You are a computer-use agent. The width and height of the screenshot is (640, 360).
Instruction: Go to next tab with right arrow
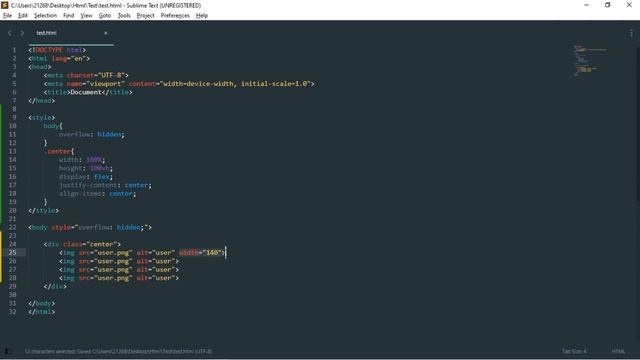(22, 33)
